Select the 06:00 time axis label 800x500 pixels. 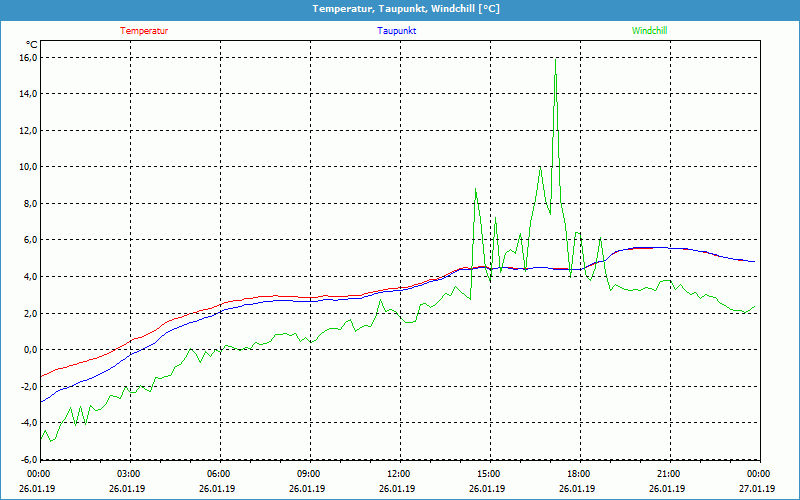tap(219, 474)
